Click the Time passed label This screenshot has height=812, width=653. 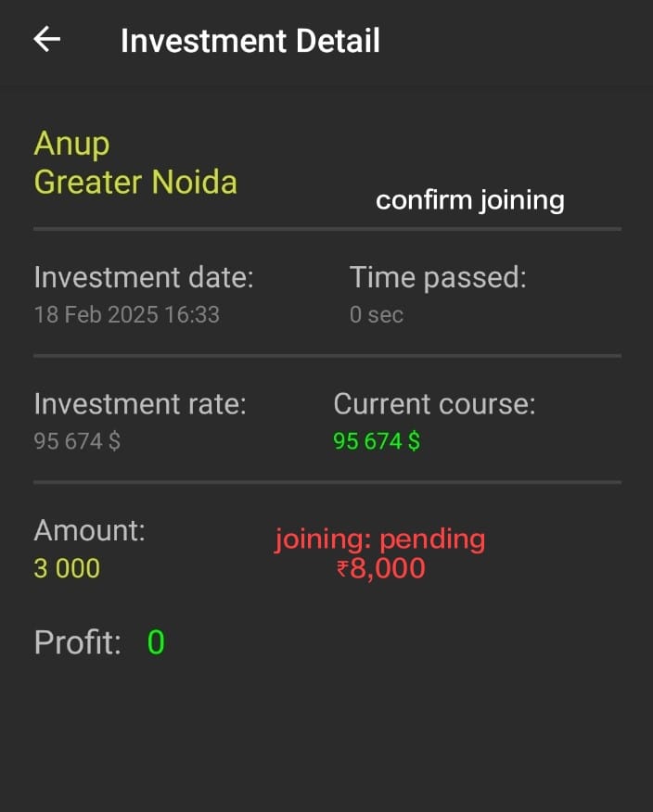coord(438,277)
